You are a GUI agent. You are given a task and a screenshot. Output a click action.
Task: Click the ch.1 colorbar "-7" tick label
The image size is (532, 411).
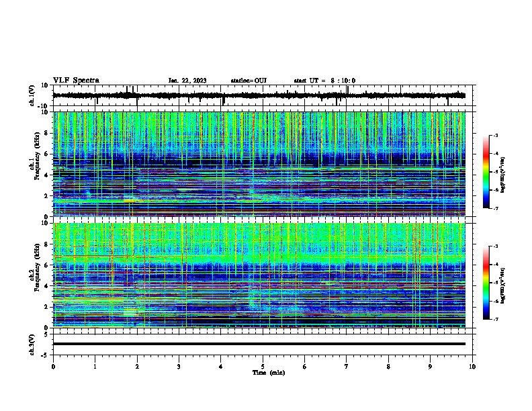tap(495, 208)
